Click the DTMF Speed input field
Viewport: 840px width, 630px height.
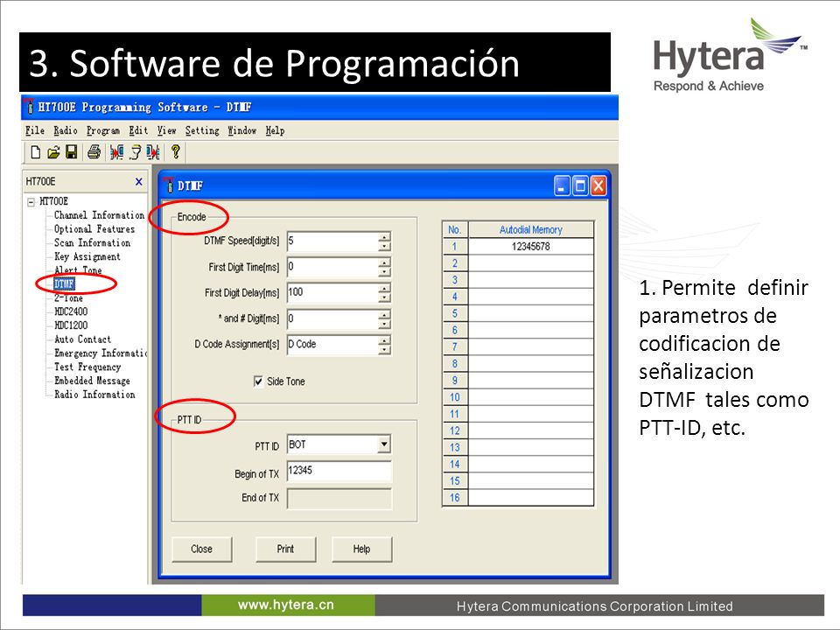pyautogui.click(x=332, y=241)
